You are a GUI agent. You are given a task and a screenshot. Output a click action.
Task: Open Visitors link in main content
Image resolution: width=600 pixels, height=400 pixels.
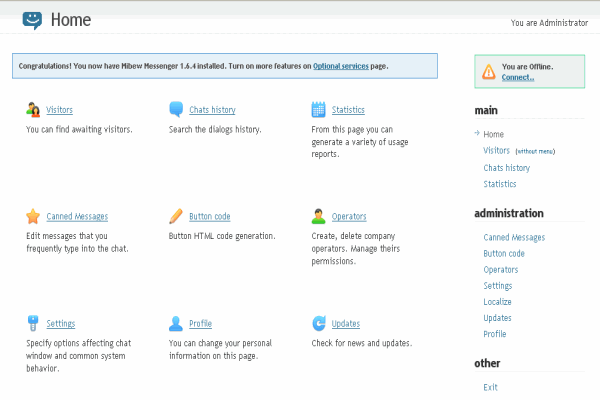pos(59,110)
